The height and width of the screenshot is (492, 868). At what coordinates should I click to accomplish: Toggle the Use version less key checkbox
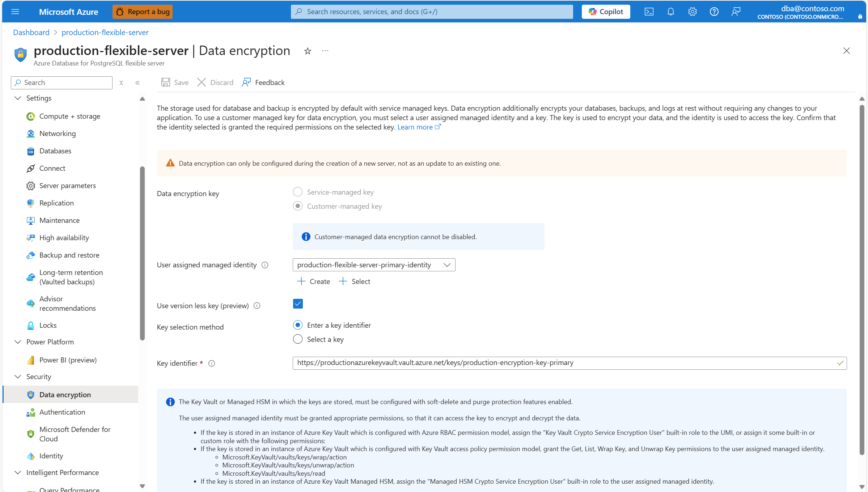[x=298, y=304]
